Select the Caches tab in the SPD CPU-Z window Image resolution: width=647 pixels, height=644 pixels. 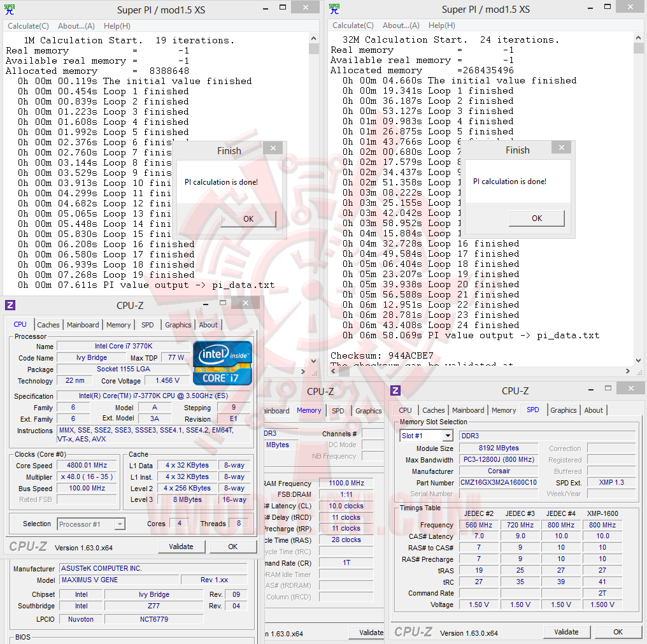(434, 410)
